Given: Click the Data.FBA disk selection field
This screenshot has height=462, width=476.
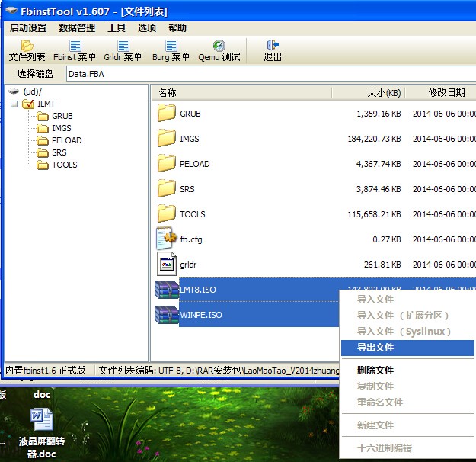Looking at the screenshot, I should click(271, 74).
